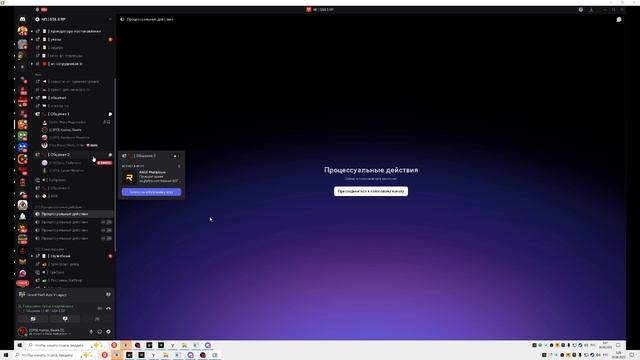The height and width of the screenshot is (360, 640).
Task: Toggle noise suppression beside the disconnect icon
Action: click(x=100, y=308)
